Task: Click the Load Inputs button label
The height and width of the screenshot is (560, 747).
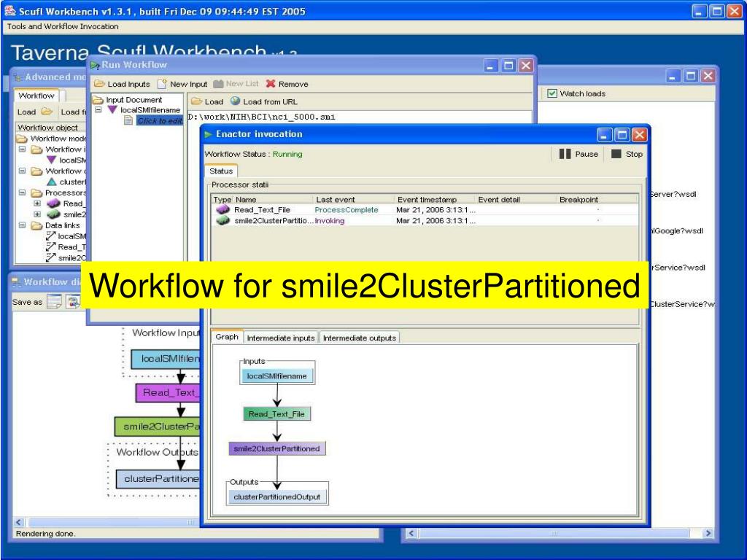Action: tap(128, 84)
